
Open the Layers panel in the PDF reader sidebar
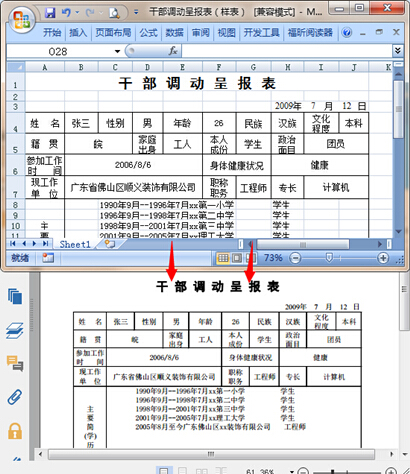coord(15,330)
